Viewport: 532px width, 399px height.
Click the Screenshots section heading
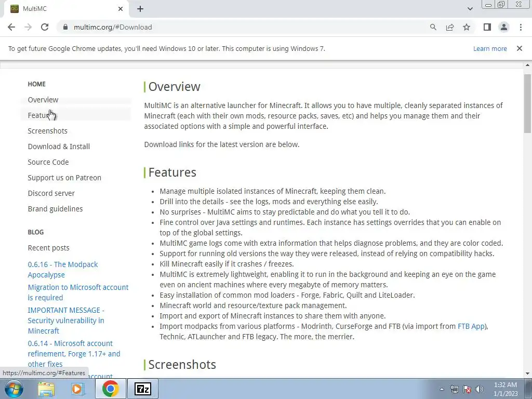182,364
